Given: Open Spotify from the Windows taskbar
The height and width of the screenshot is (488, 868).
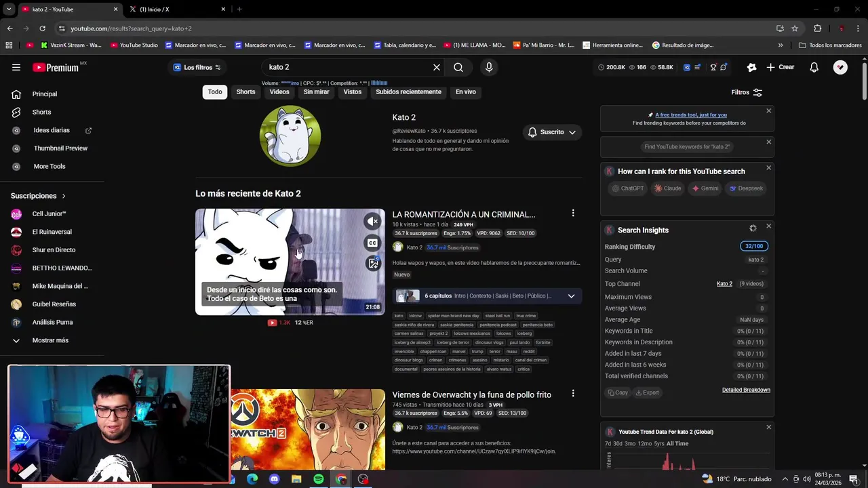Looking at the screenshot, I should coord(319,479).
